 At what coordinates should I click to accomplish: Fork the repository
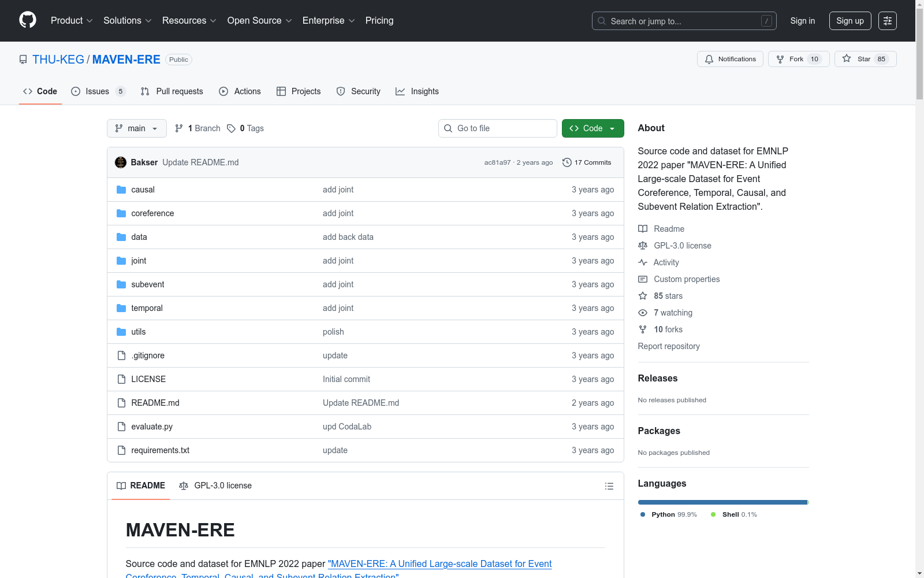point(796,59)
